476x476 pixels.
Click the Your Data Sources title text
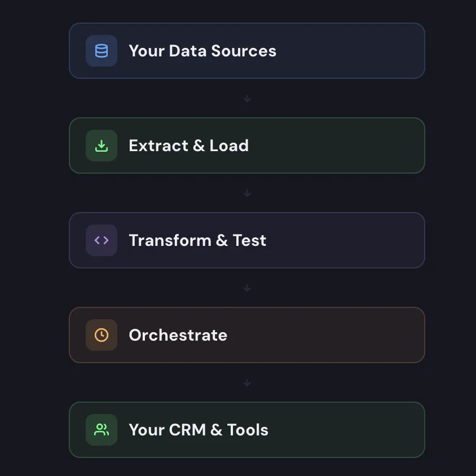[202, 51]
